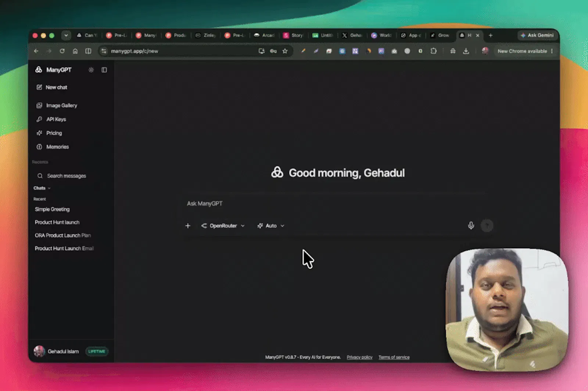Open a new browser tab
Viewport: 588px width, 391px height.
(x=491, y=35)
